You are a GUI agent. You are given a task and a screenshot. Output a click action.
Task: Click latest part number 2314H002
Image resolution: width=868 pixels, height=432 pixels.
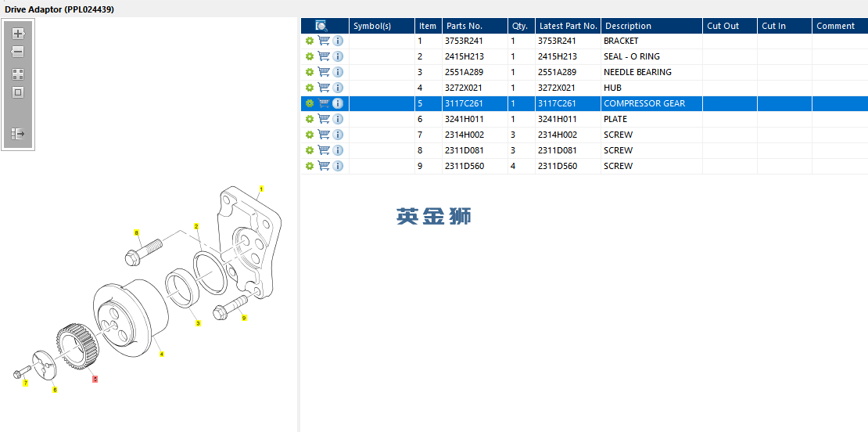click(x=558, y=135)
